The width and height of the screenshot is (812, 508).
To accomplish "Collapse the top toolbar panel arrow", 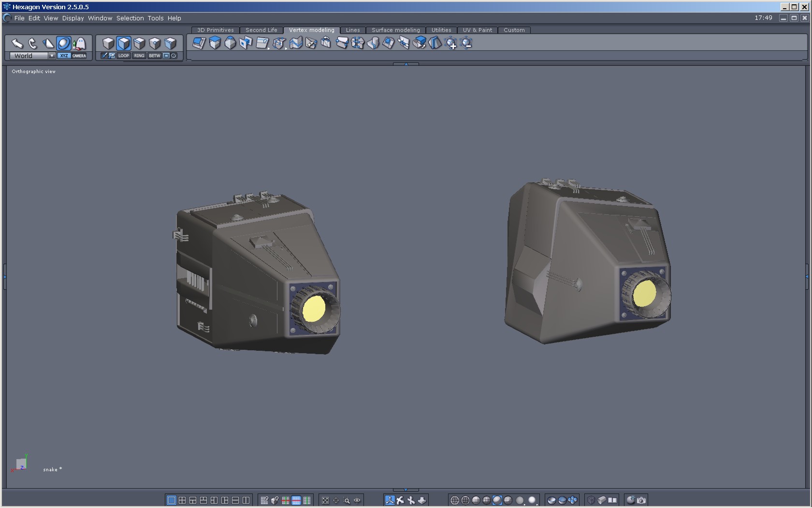I will [406, 64].
